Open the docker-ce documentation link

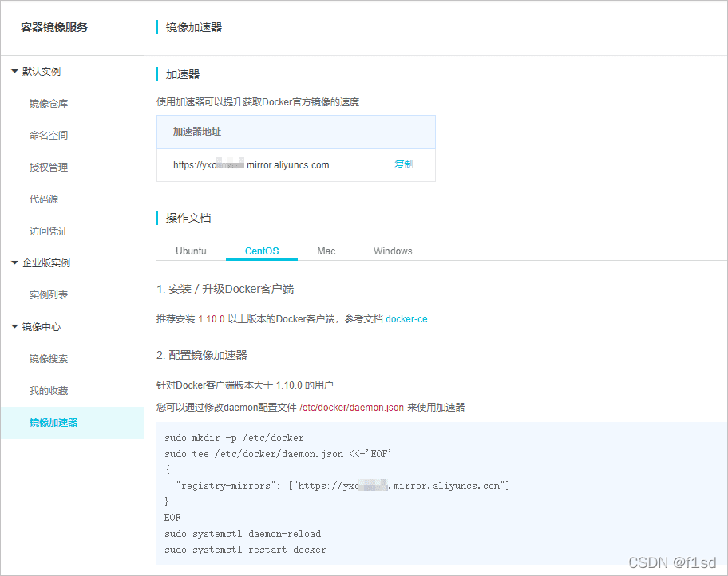(407, 319)
